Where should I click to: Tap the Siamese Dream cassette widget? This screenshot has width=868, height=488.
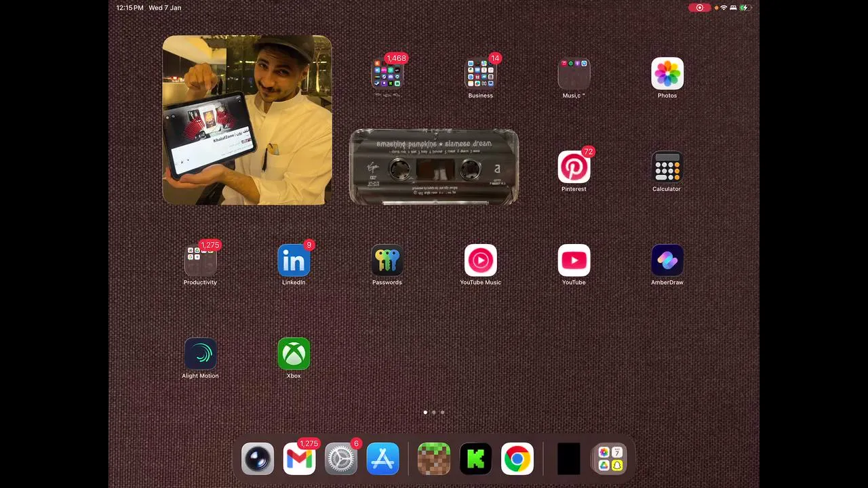click(x=434, y=167)
